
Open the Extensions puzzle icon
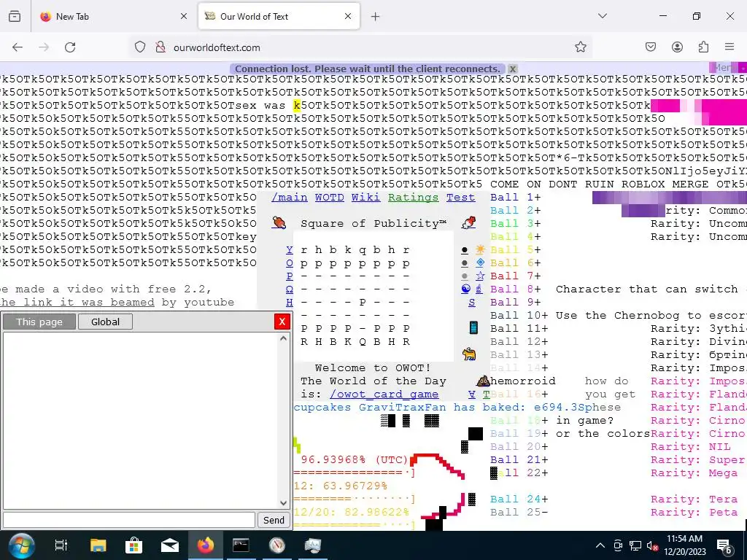click(x=703, y=47)
